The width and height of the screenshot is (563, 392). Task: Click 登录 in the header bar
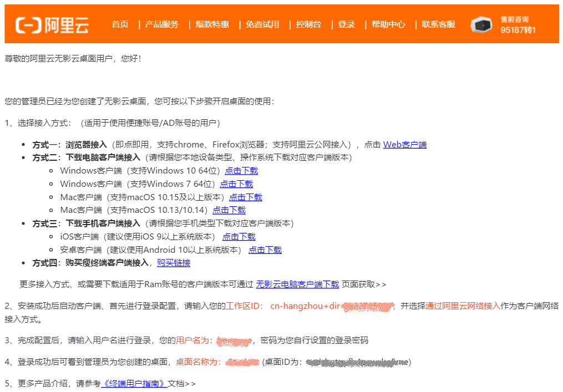point(346,24)
